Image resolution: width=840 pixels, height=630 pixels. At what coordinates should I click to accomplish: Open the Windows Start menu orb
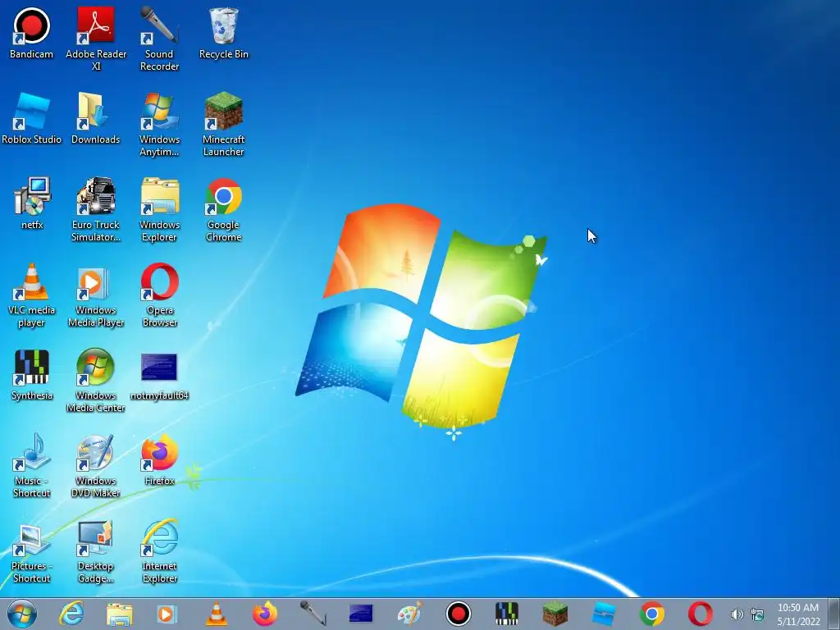point(22,614)
